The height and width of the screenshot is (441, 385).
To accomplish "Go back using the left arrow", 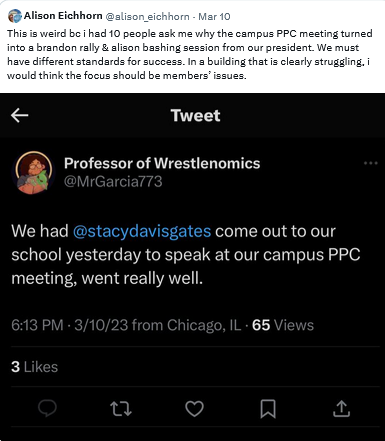I will [x=19, y=115].
